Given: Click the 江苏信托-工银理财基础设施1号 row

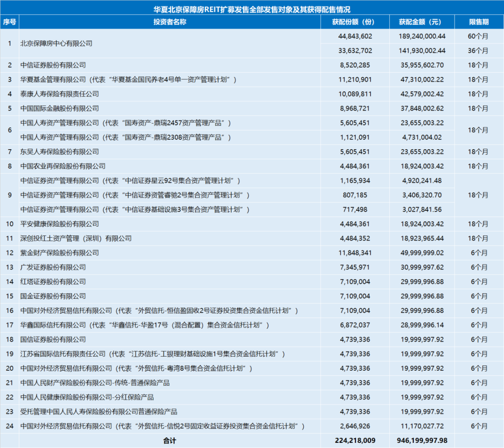Looking at the screenshot, I should click(153, 354).
